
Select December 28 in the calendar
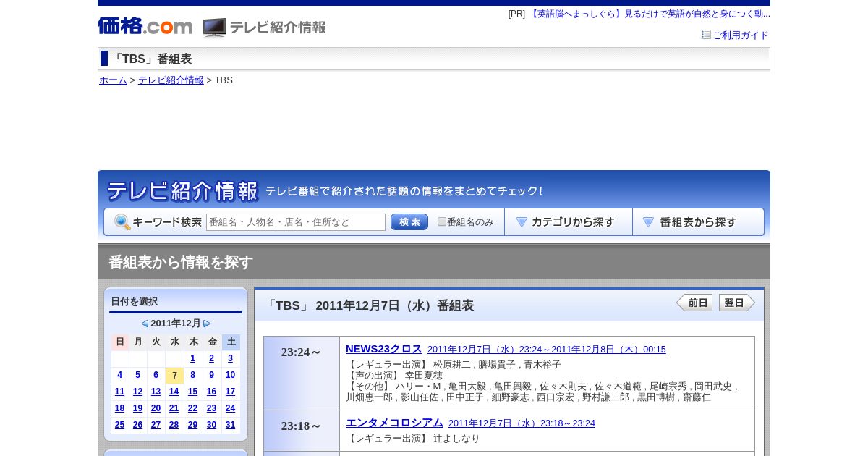coord(174,425)
